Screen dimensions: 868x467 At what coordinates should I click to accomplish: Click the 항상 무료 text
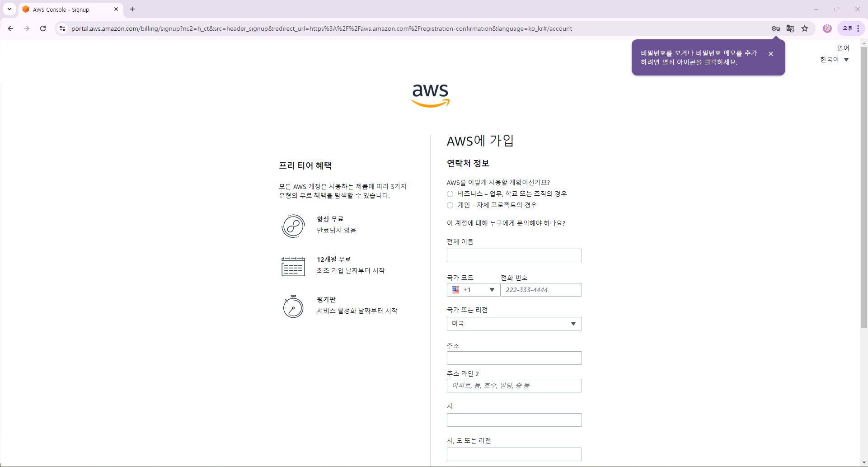[330, 219]
